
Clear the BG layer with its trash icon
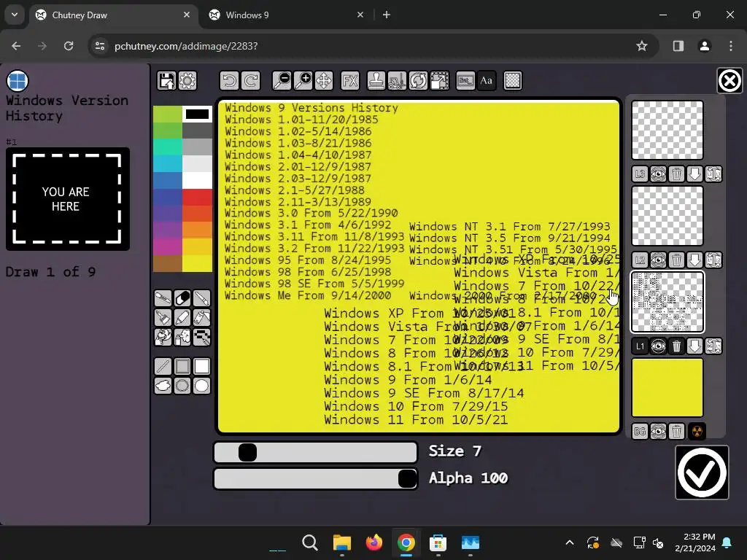[x=676, y=432]
